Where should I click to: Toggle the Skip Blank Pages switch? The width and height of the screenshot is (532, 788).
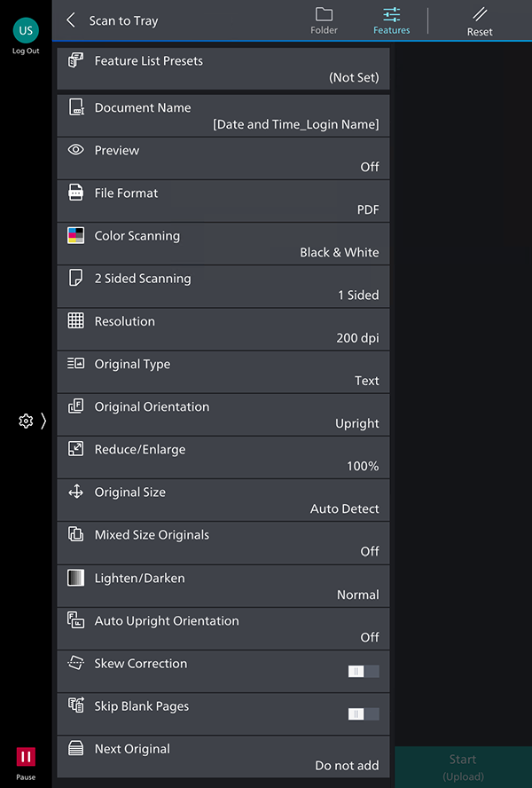[x=364, y=714]
